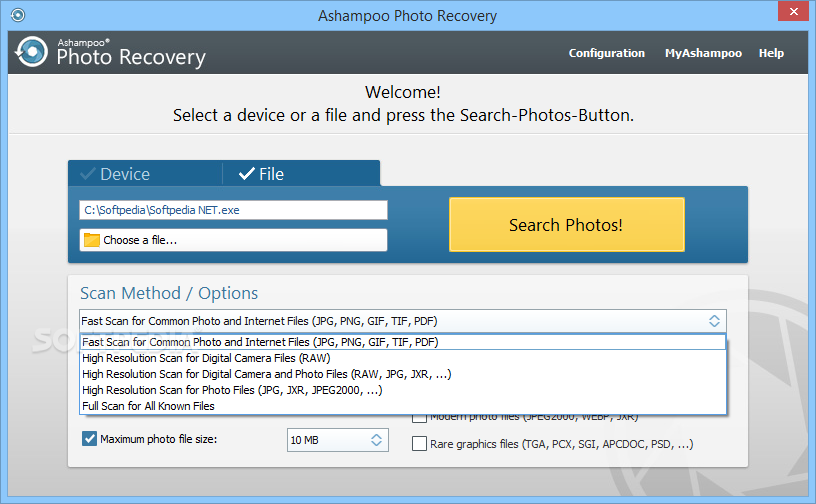Viewport: 816px width, 504px height.
Task: Select High Resolution Scan for Photo Files option
Action: click(402, 390)
